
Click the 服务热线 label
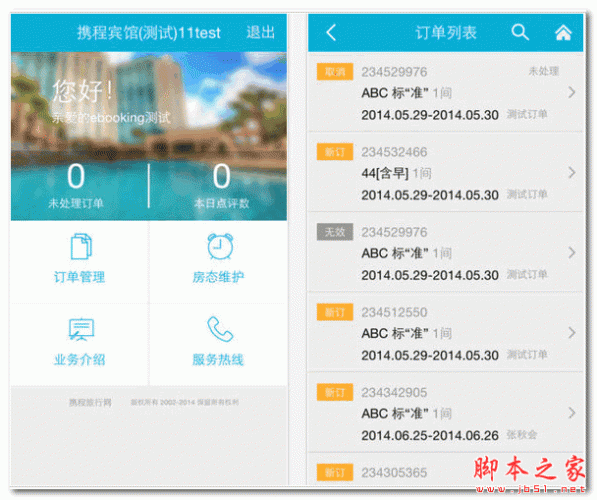click(x=218, y=359)
